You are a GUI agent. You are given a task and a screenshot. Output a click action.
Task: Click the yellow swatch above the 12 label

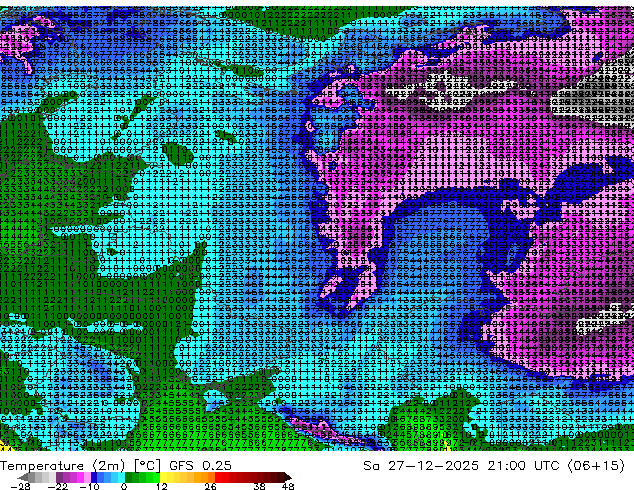click(163, 477)
